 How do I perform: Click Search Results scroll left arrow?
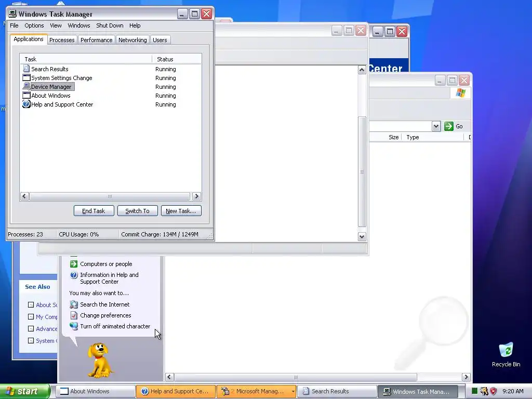169,377
